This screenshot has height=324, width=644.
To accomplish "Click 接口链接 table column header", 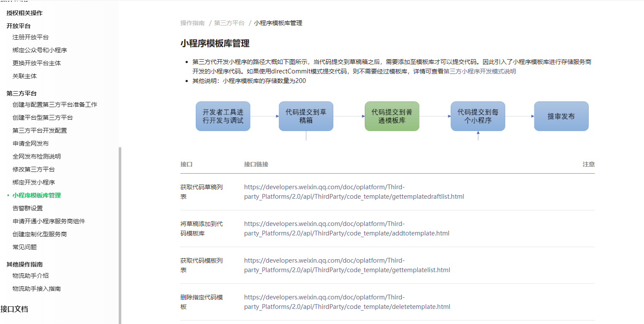I will click(256, 164).
